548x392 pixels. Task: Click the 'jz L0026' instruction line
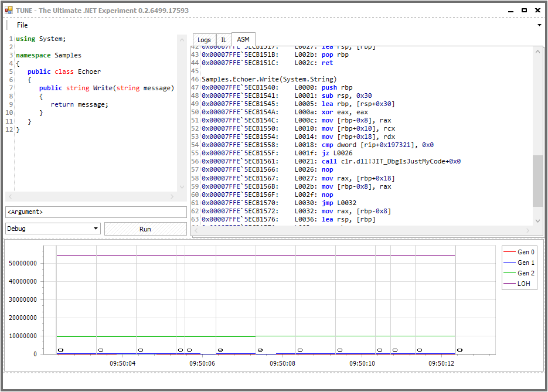click(x=337, y=153)
